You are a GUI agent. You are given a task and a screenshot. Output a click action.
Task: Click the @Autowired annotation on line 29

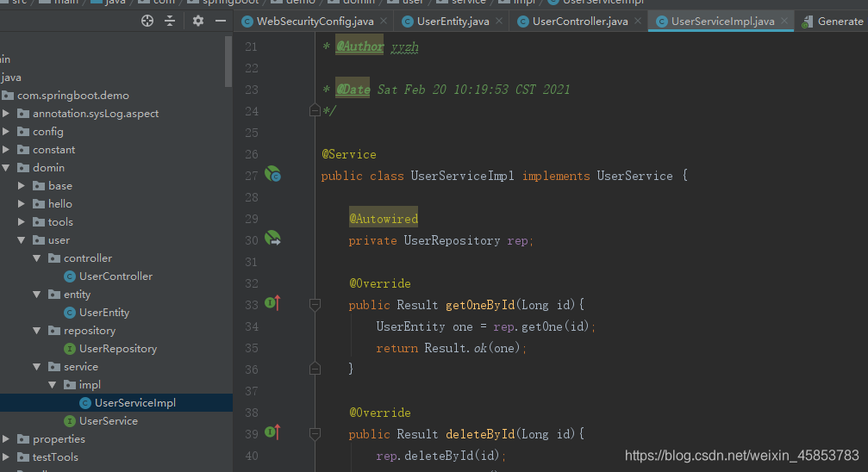point(383,219)
